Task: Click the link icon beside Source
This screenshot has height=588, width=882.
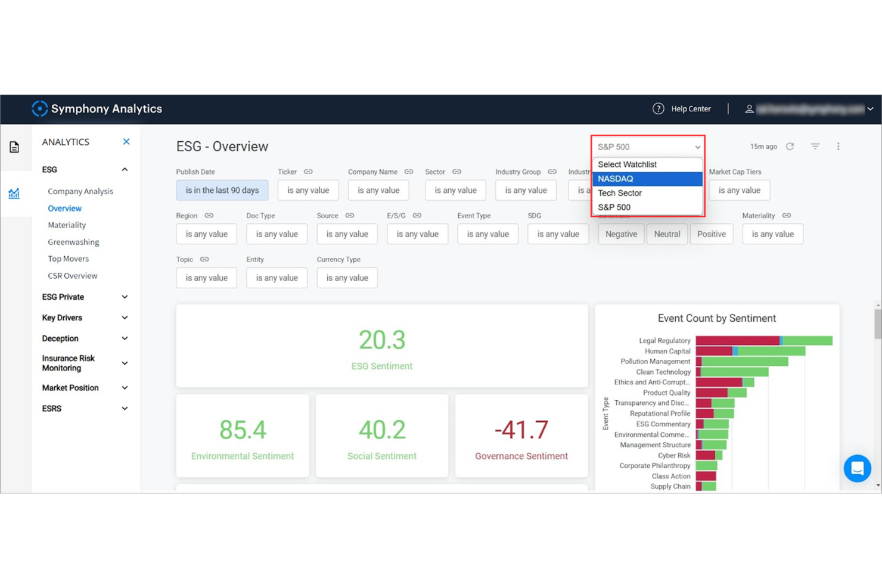Action: (350, 216)
